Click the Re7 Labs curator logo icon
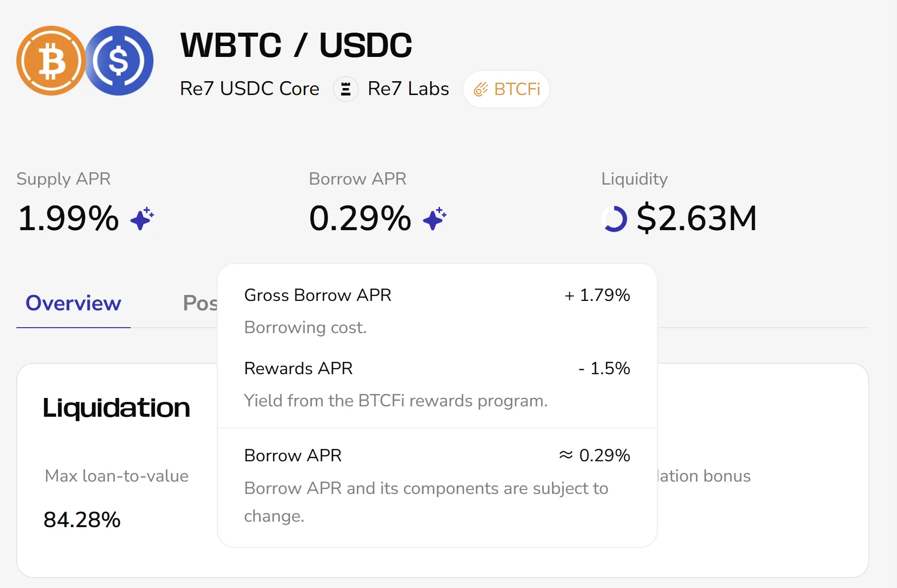The image size is (897, 588). tap(346, 89)
